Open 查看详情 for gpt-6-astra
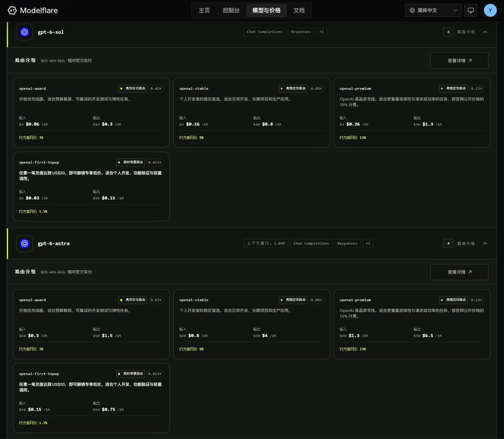504x439 pixels. point(459,272)
